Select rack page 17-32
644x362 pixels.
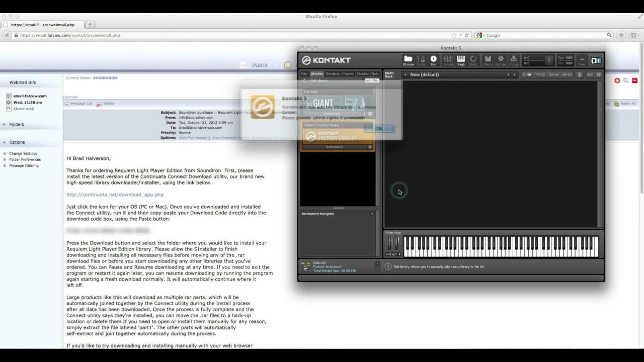pyautogui.click(x=540, y=75)
